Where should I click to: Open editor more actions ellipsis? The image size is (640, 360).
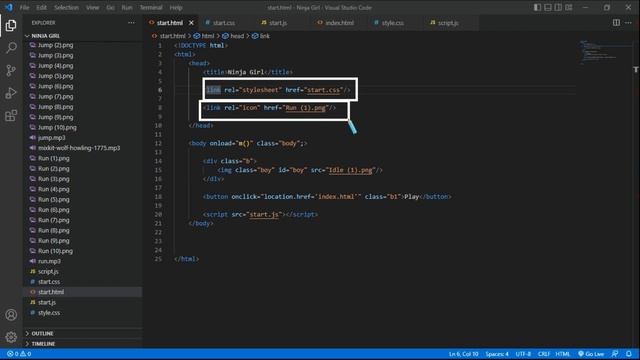pyautogui.click(x=628, y=23)
